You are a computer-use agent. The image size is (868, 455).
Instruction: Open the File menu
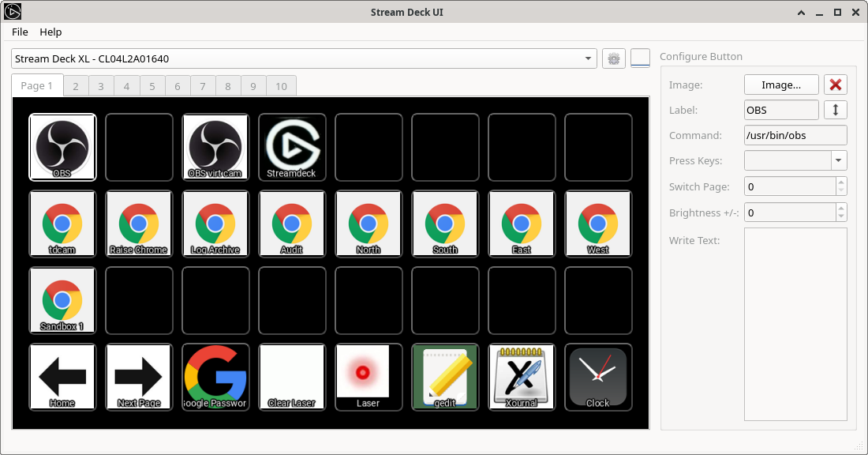tap(20, 32)
